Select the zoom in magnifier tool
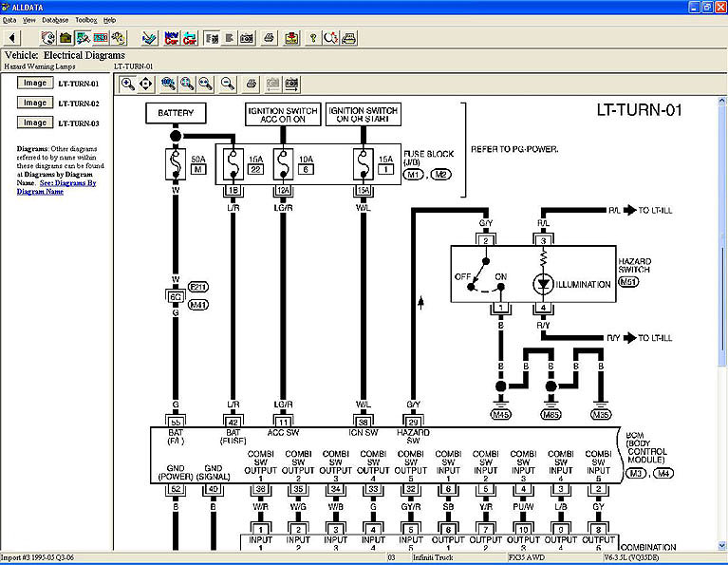Viewport: 728px width, 565px height. point(127,84)
